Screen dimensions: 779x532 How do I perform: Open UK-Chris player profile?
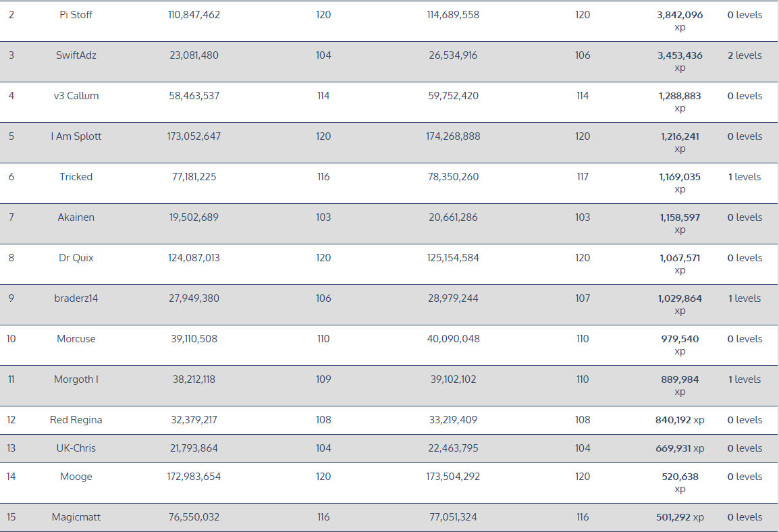(76, 448)
